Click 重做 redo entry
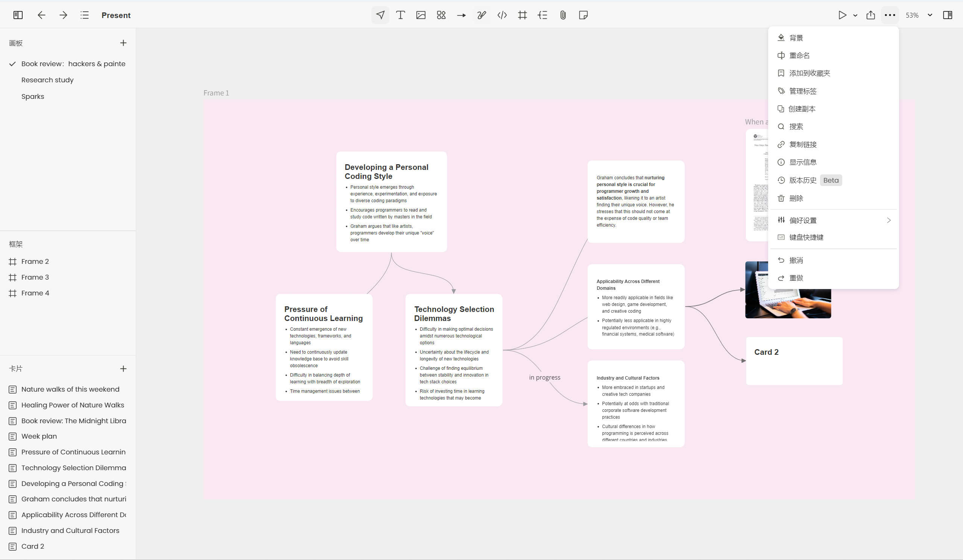963x560 pixels. tap(833, 278)
